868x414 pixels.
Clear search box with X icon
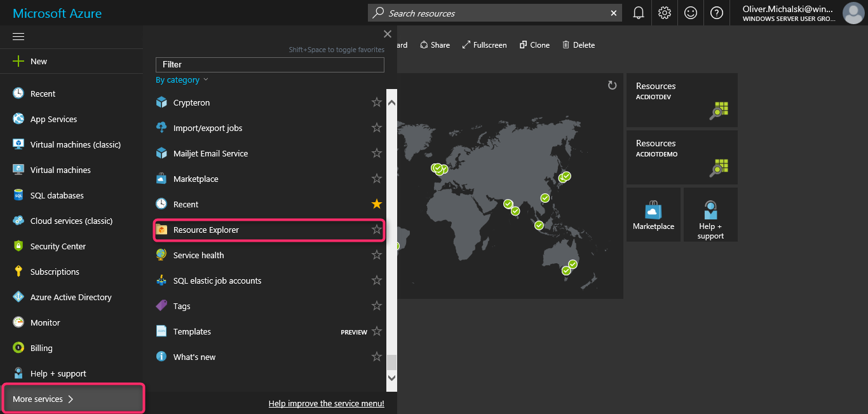pos(613,13)
